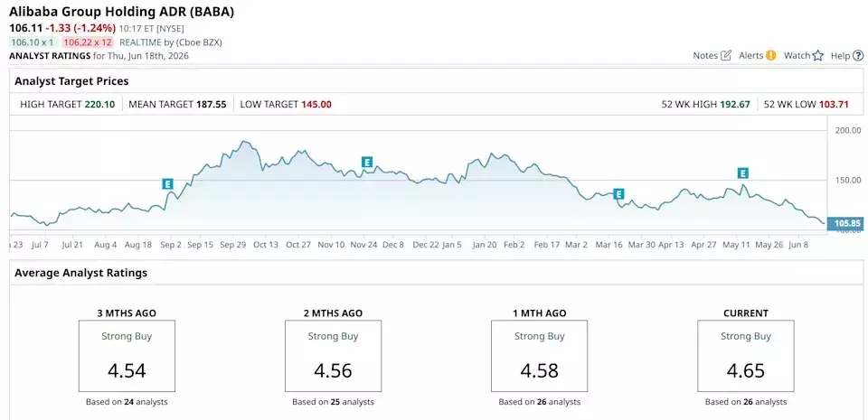Click the Analyst Target Prices heading

pos(71,81)
